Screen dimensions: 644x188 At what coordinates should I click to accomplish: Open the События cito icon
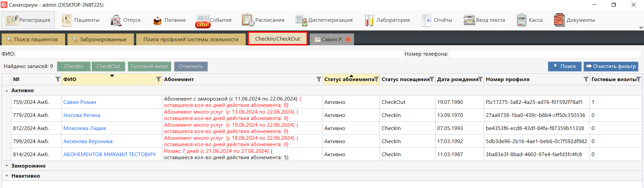(202, 21)
